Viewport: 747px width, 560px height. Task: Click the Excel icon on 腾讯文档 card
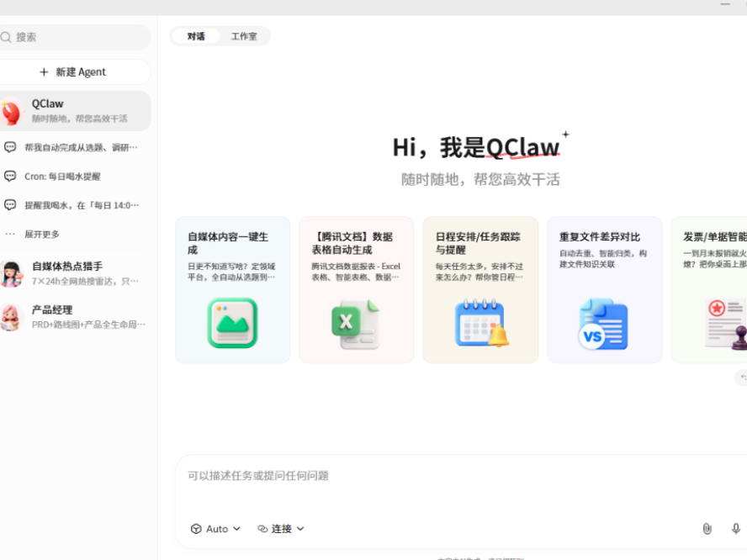click(x=355, y=325)
